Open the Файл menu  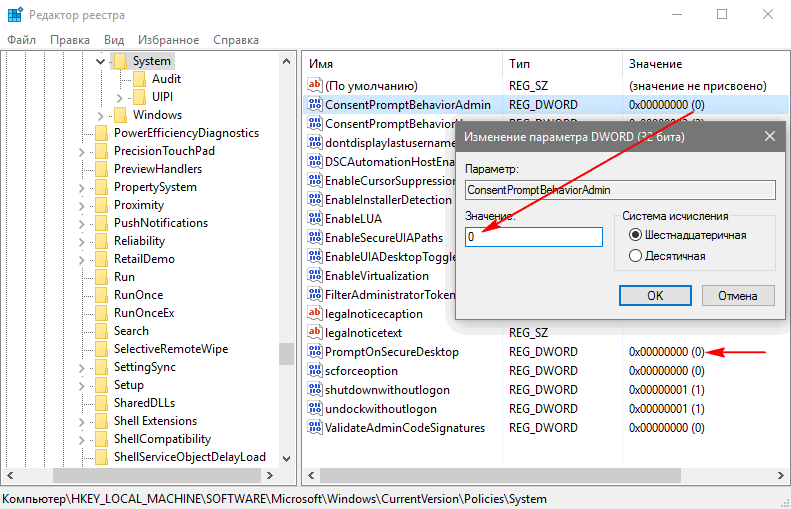tap(21, 40)
